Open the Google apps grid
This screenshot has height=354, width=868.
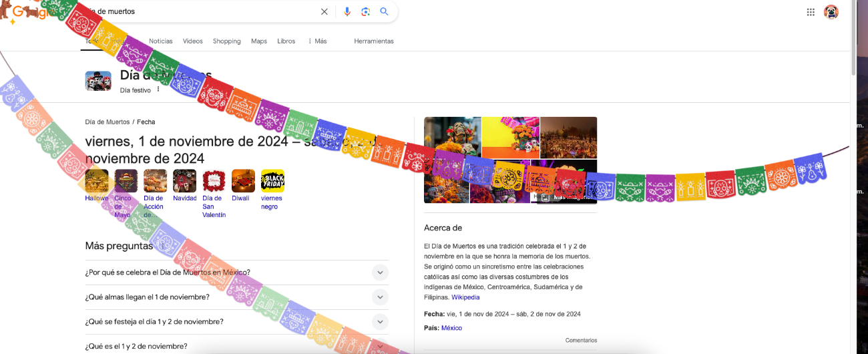pos(811,11)
